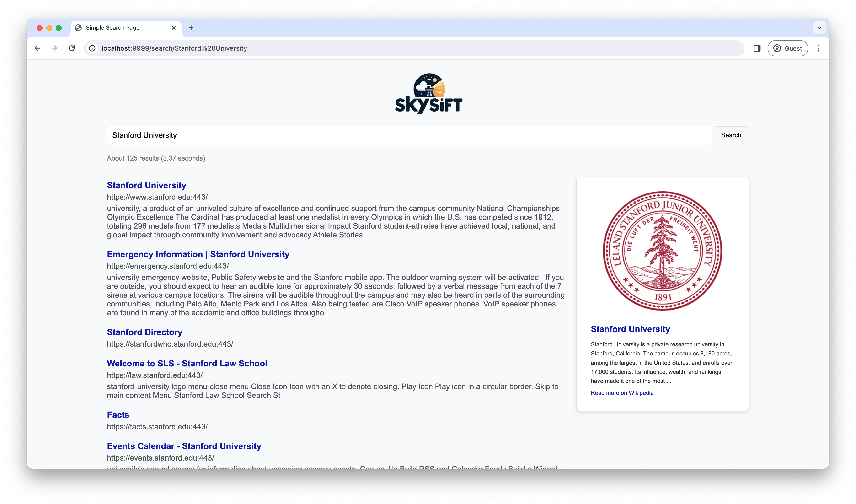
Task: Click the https://events.stanford.edu:443/ URL text
Action: pos(161,458)
